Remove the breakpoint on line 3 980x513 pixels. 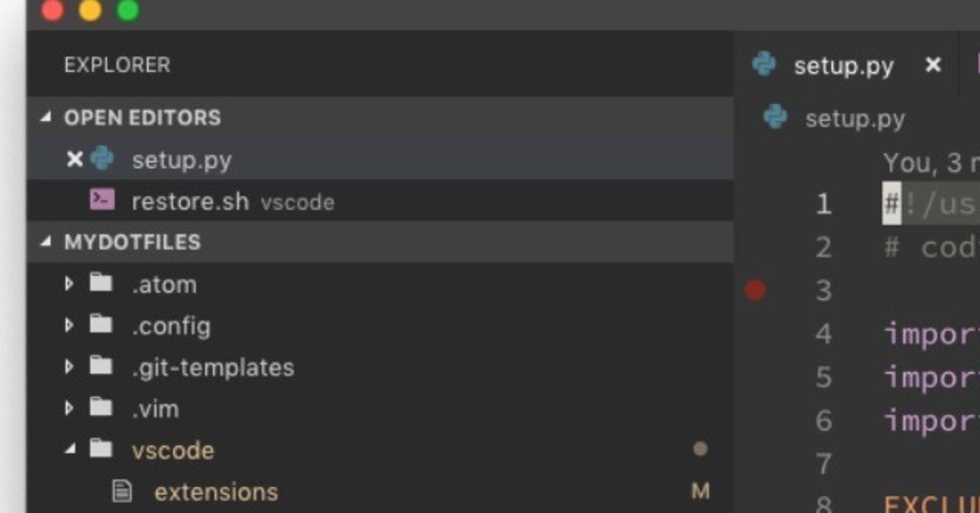tap(755, 289)
